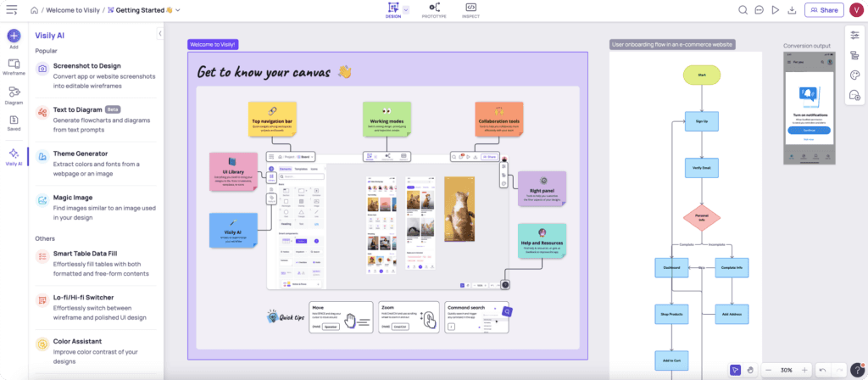Viewport: 868px width, 380px height.
Task: Select the Shop Products flowchart node
Action: [671, 314]
